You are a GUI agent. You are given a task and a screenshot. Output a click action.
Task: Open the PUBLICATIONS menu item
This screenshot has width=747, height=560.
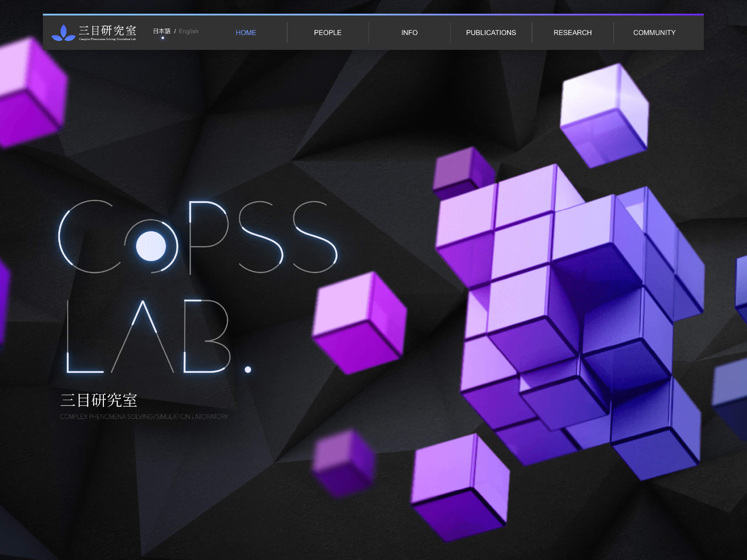[491, 33]
